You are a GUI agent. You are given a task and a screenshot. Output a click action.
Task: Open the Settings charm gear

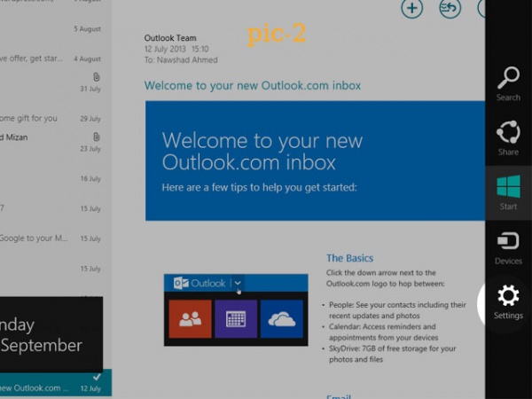(508, 295)
